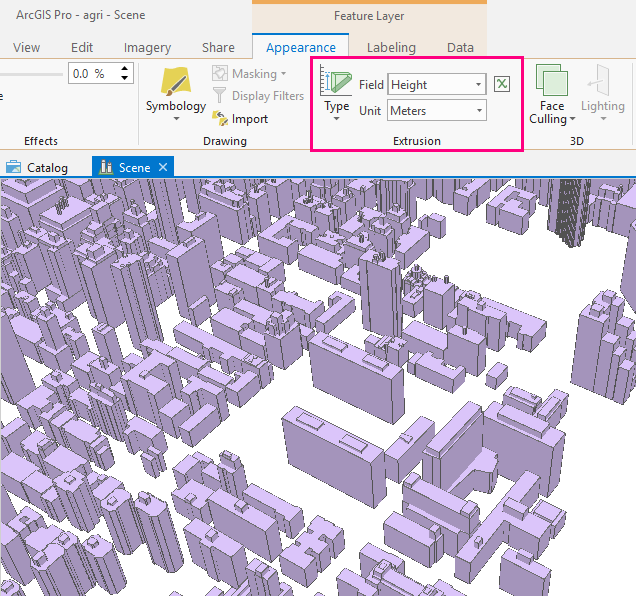The image size is (636, 596).
Task: Open the Symbology brush icon
Action: [176, 81]
